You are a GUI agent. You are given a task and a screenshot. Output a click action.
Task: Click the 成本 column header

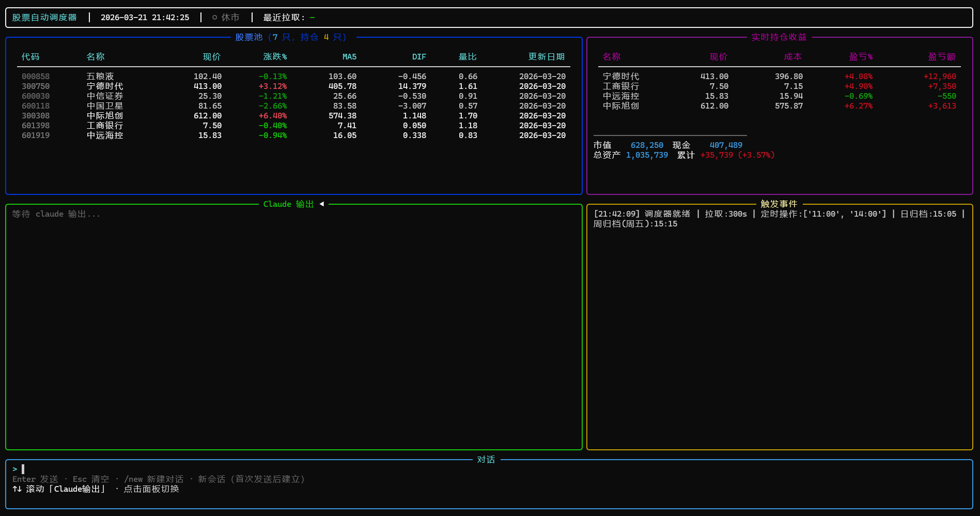click(x=793, y=57)
